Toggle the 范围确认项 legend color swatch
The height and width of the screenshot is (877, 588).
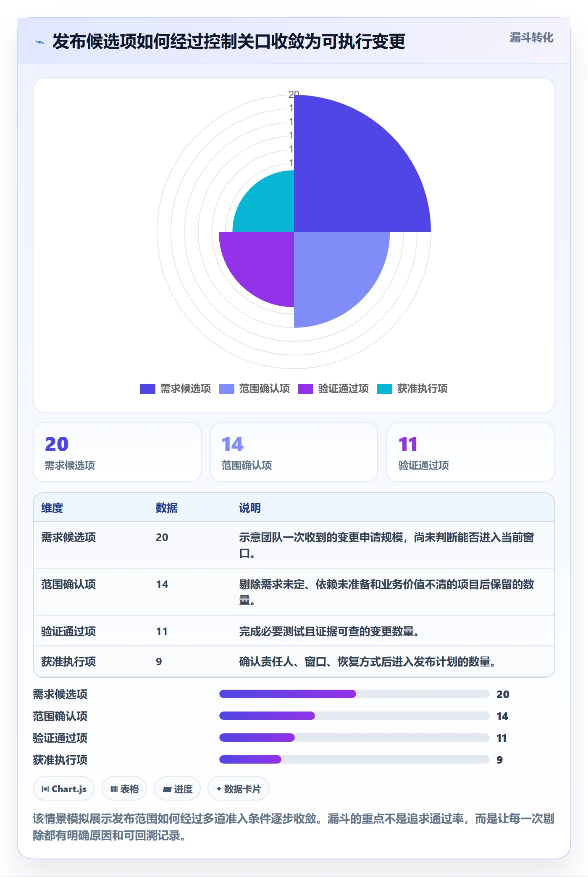(x=227, y=389)
